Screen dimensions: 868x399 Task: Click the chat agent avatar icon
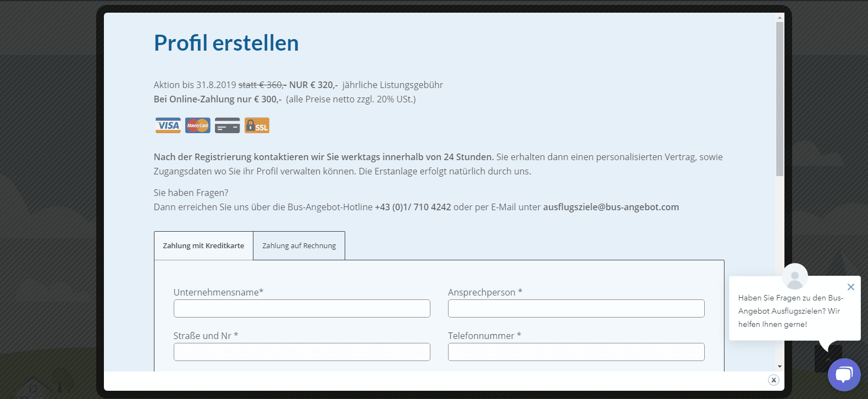click(794, 276)
